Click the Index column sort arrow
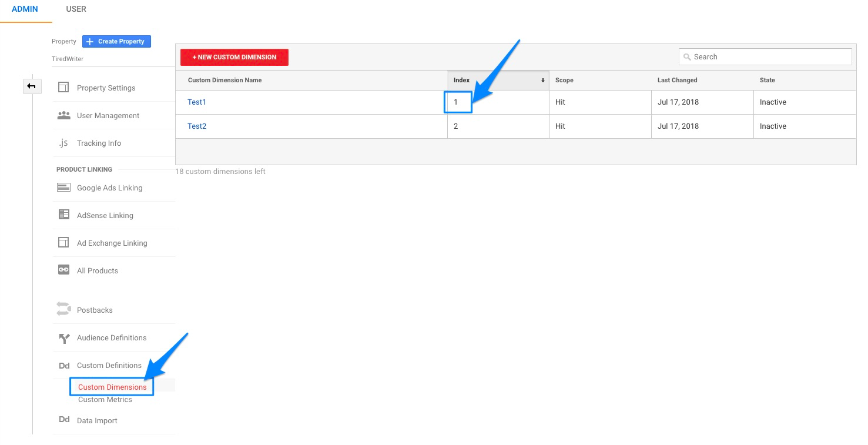868x445 pixels. 543,81
